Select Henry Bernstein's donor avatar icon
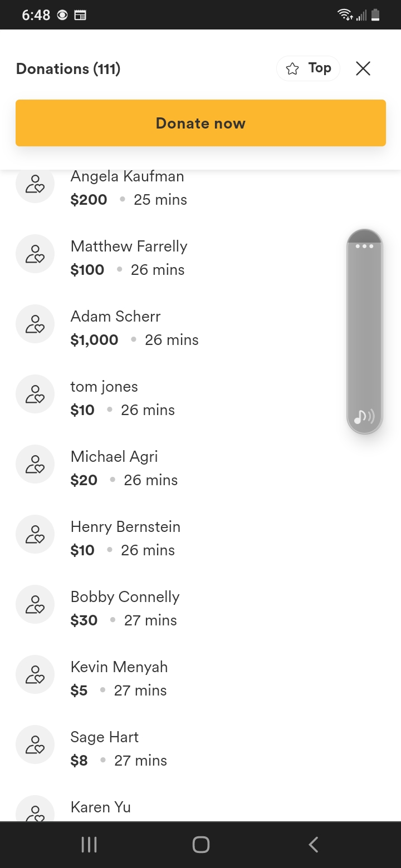This screenshot has width=401, height=868. pyautogui.click(x=35, y=534)
